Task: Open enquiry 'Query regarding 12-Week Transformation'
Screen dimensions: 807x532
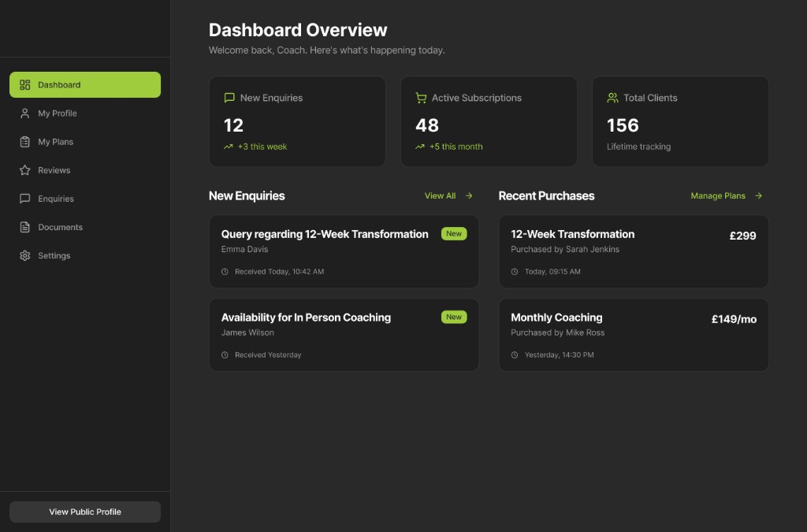Action: click(325, 234)
